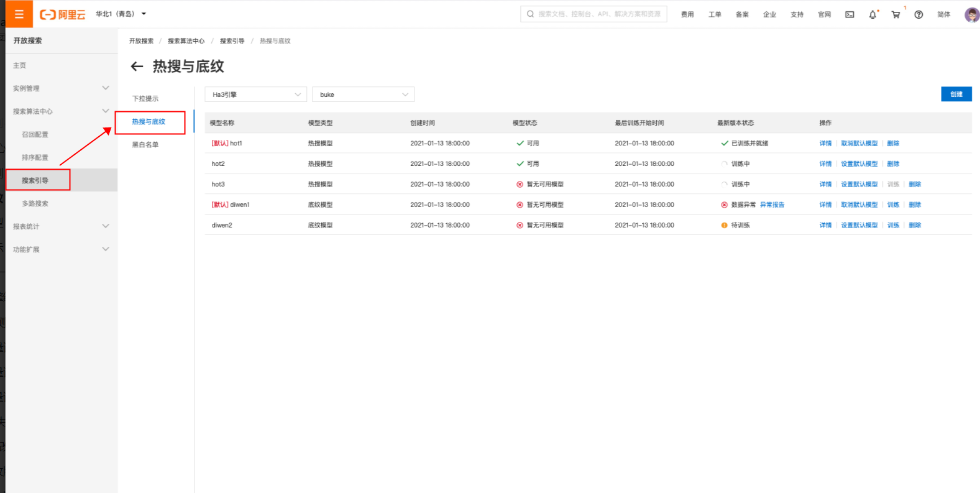Image resolution: width=980 pixels, height=493 pixels.
Task: Open the Cloud Shell terminal icon
Action: (x=849, y=14)
